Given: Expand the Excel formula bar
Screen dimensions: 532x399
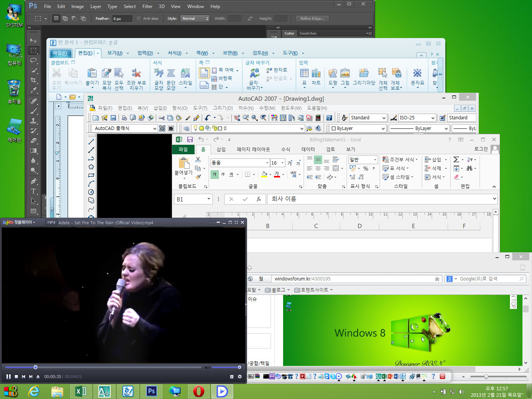Looking at the screenshot, I should (494, 199).
